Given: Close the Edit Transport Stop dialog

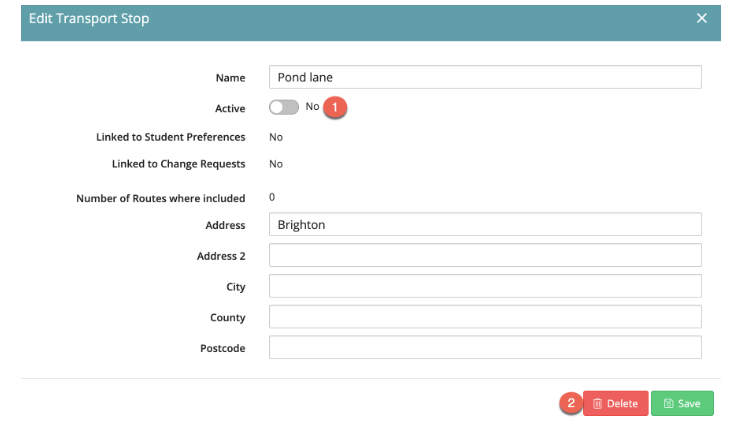Looking at the screenshot, I should [702, 19].
